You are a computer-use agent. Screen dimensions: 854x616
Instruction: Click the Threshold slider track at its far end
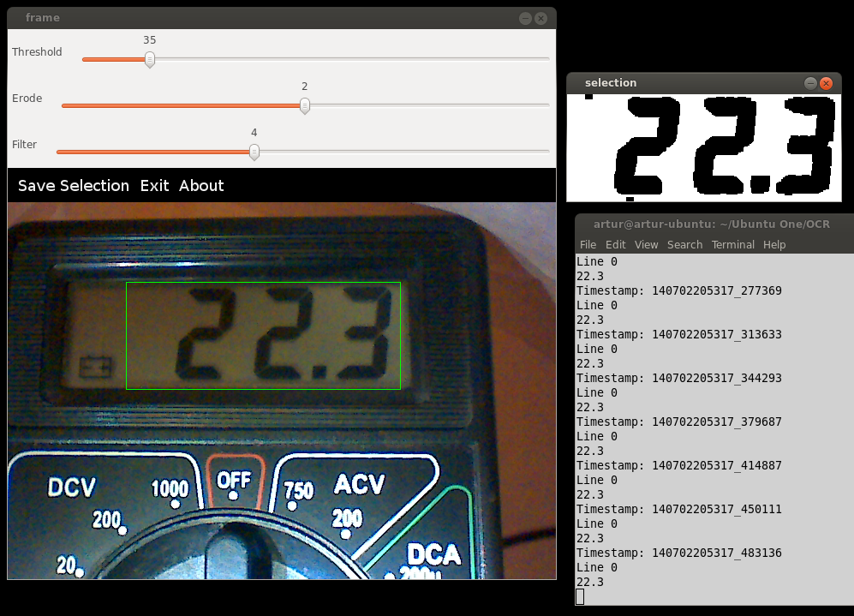click(x=546, y=59)
